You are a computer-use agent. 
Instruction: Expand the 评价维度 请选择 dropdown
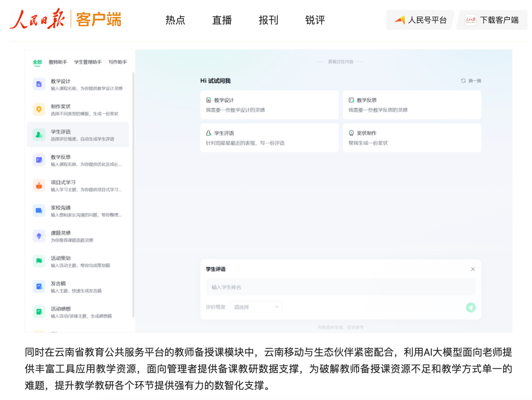click(256, 307)
